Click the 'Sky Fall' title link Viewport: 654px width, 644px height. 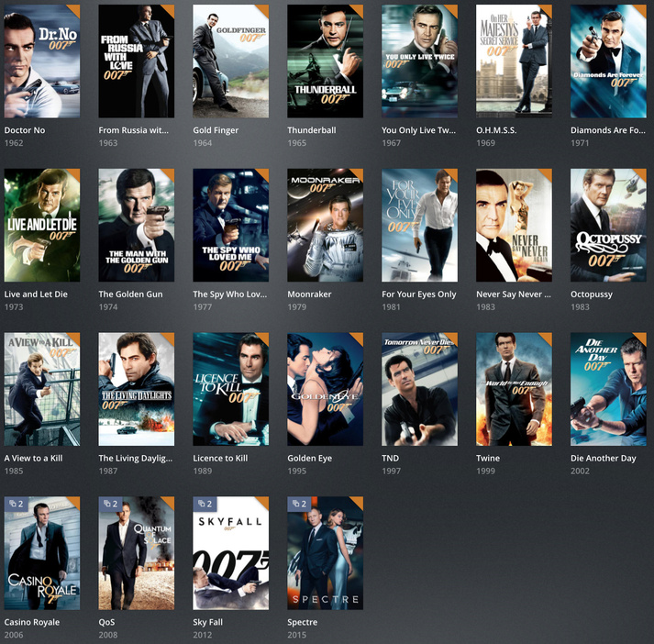(x=207, y=622)
